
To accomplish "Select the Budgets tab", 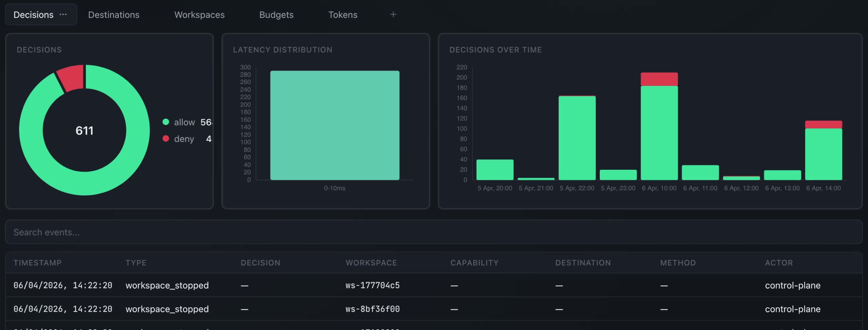I will coord(276,15).
